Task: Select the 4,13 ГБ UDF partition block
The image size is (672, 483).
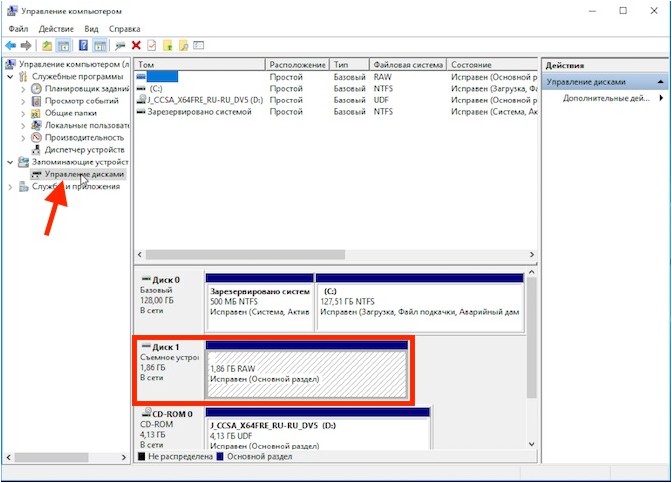Action: [x=318, y=433]
